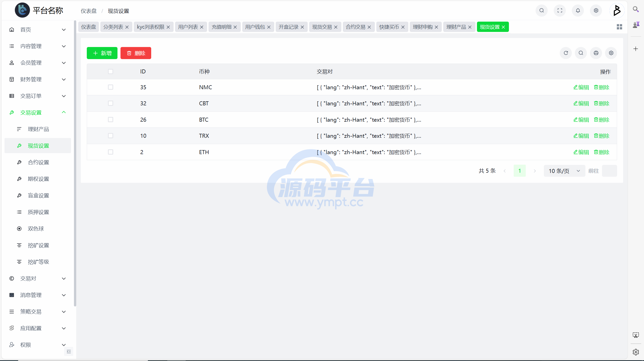
Task: Click the browser sidebar search icon
Action: tap(636, 10)
